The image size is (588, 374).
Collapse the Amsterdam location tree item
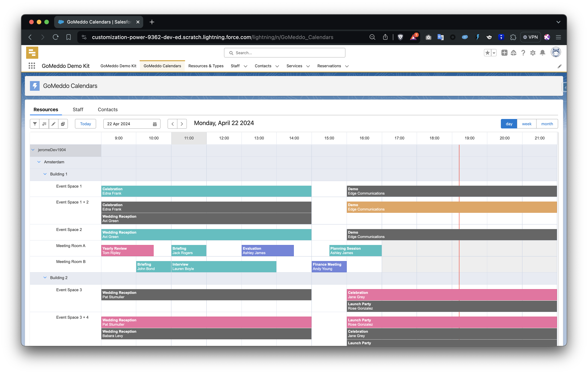coord(39,162)
